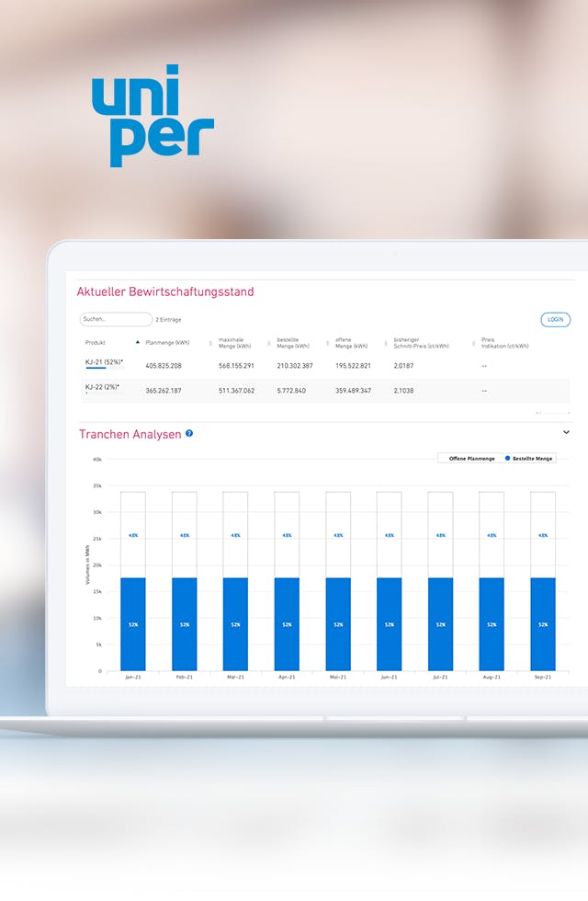Click the white open-volume bar for Sep-21
Screen dimensions: 588x901
click(543, 534)
